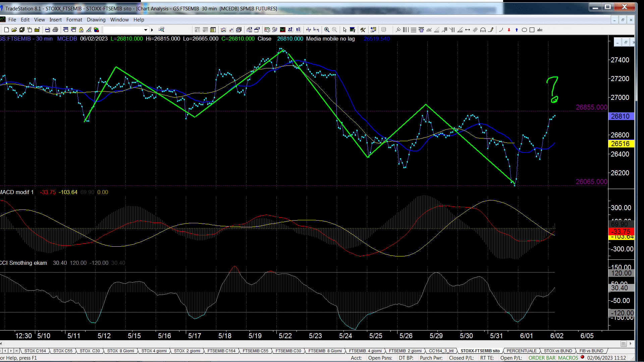Click the GS:FTSEMIB - 30 min label
This screenshot has height=362, width=644.
(26, 39)
